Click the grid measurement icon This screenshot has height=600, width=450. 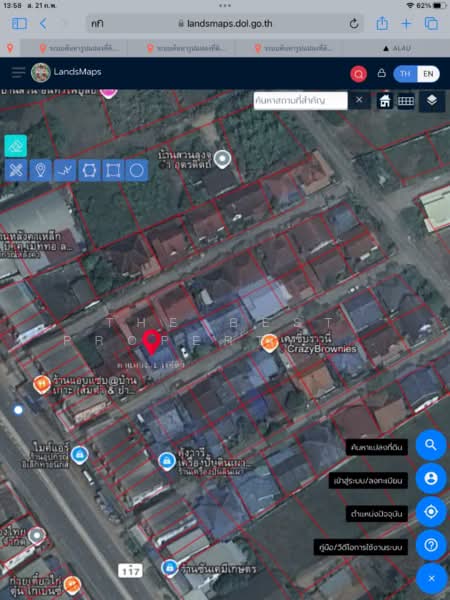[x=406, y=101]
